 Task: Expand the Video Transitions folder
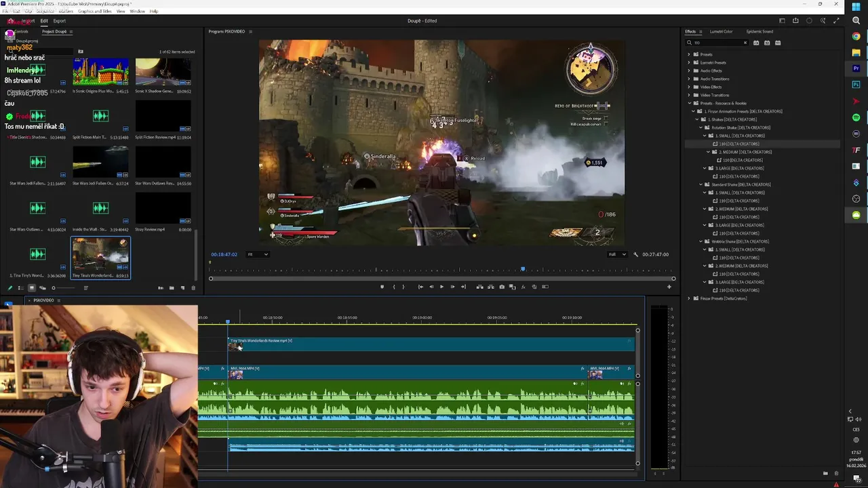(x=689, y=95)
